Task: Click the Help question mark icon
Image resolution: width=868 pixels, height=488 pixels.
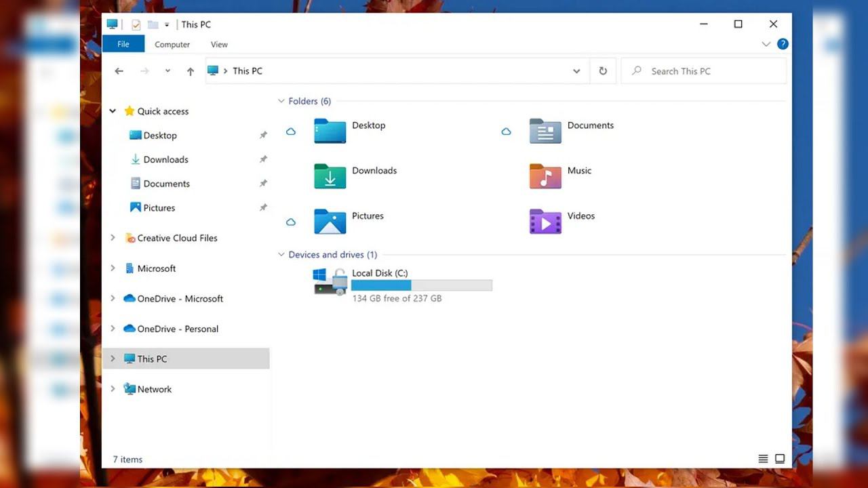Action: (783, 44)
